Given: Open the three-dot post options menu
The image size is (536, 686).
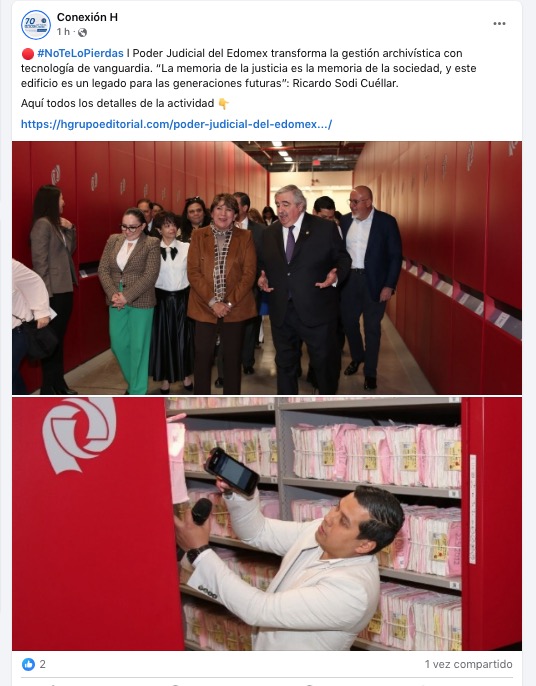Looking at the screenshot, I should tap(499, 24).
